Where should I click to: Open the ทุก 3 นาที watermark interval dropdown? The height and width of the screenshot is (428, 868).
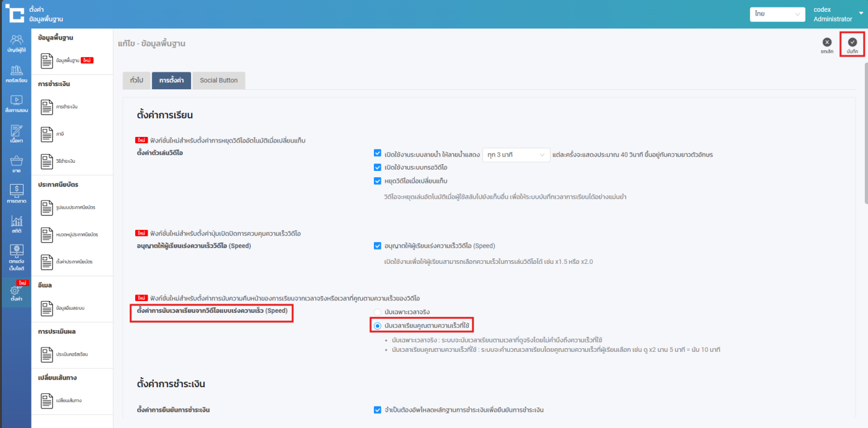click(516, 154)
